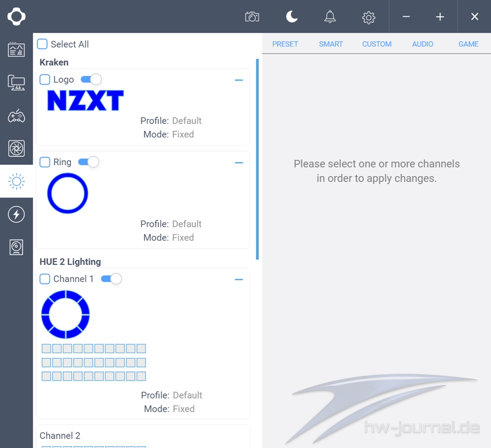This screenshot has height=448, width=491.
Task: Switch to the CUSTOM tab
Action: click(377, 44)
